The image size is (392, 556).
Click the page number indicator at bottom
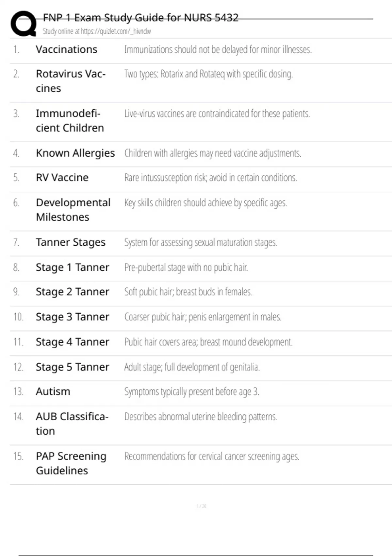click(x=201, y=506)
